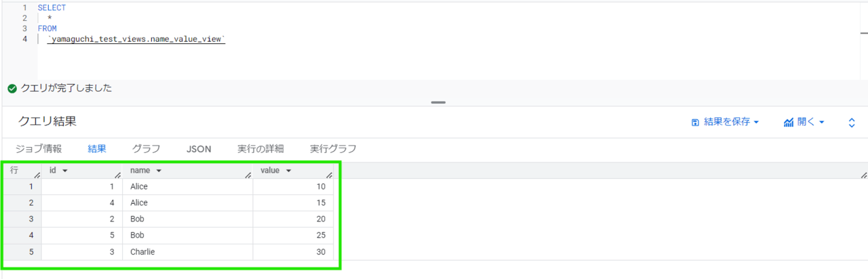Click the name column resize handle icon

pos(248,175)
